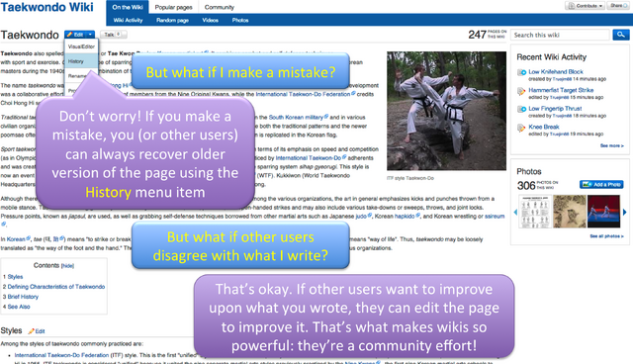The image size is (633, 364).
Task: Jump to Styles in the Contents
Action: tap(15, 277)
